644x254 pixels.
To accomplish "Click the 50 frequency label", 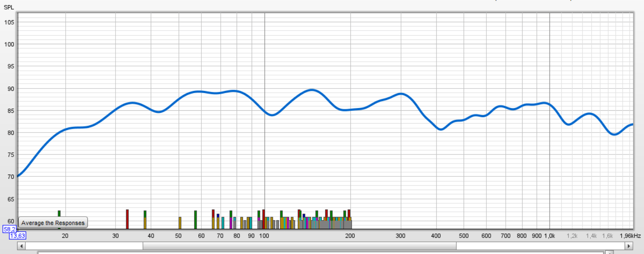I will click(x=179, y=236).
